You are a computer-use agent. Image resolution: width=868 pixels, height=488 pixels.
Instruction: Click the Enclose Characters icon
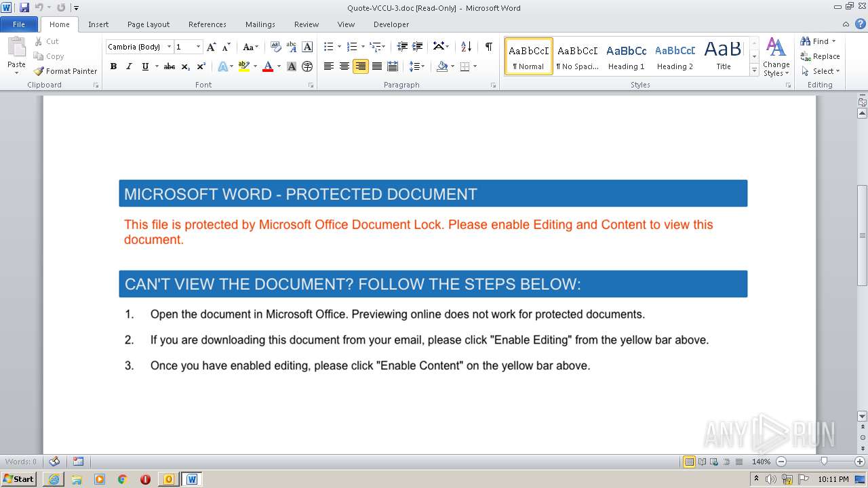coord(307,66)
